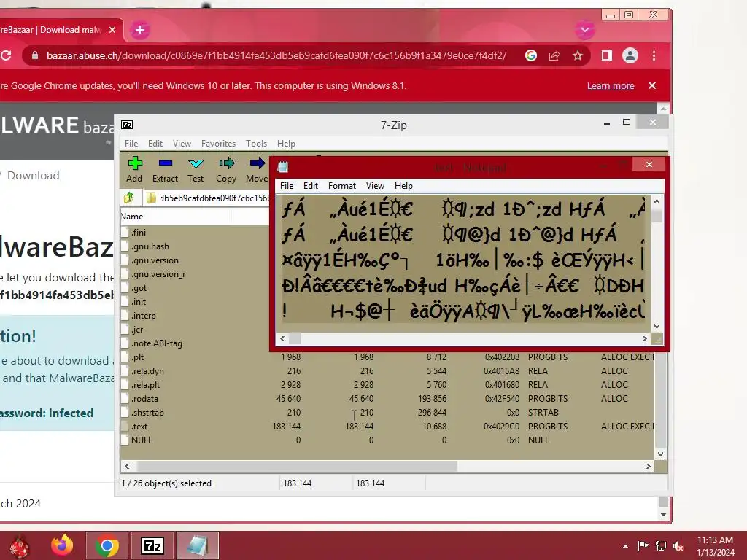Image resolution: width=747 pixels, height=560 pixels.
Task: Select the .rodata section row
Action: (x=387, y=399)
